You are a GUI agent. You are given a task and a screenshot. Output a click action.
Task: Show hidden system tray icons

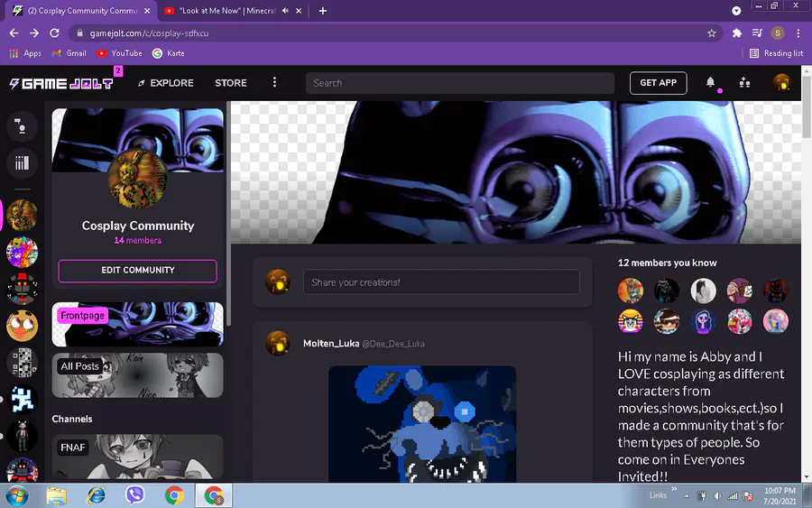[x=687, y=496]
